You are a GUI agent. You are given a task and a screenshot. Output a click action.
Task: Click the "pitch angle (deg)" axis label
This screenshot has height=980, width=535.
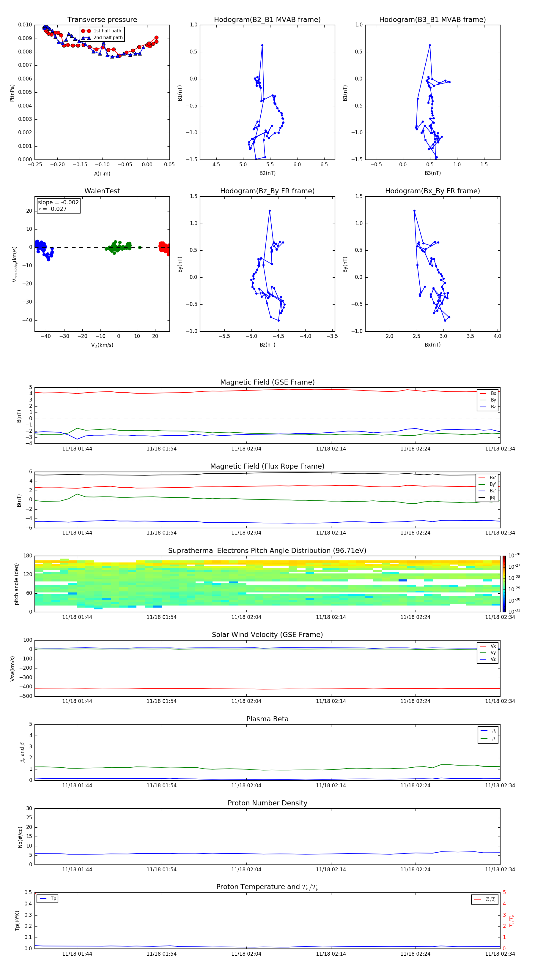[x=16, y=584]
